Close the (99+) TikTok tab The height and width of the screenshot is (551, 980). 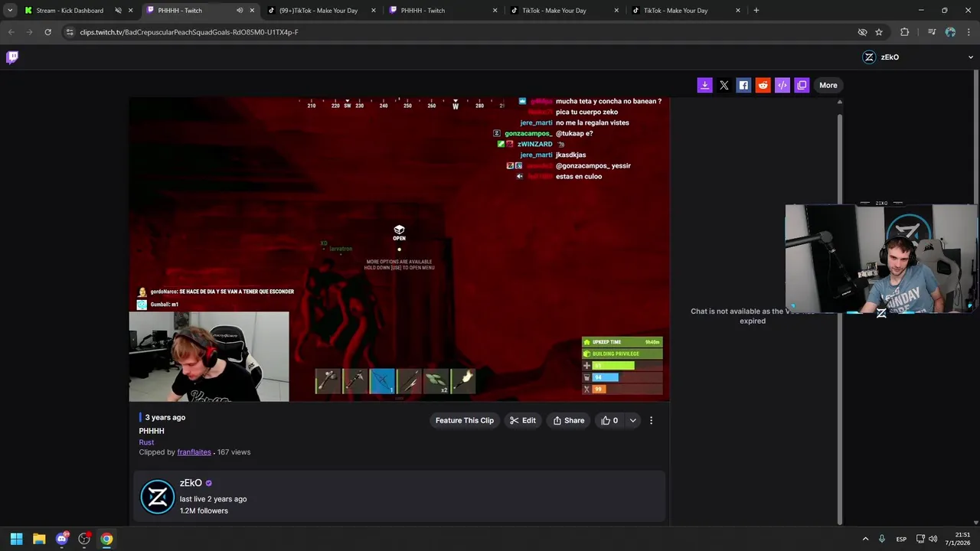pos(374,11)
